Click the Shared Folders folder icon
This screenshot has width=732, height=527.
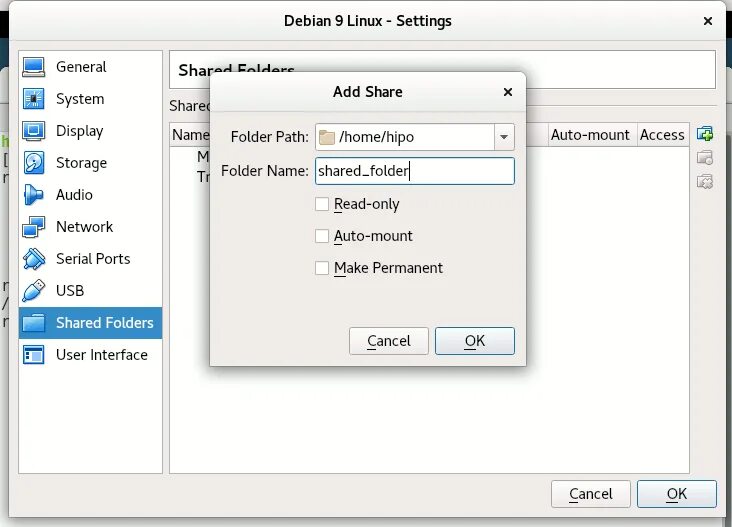34,323
